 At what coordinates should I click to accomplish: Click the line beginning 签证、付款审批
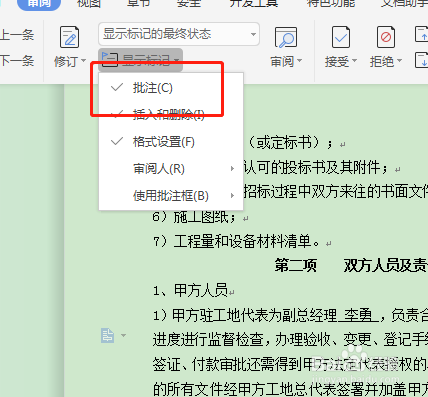click(290, 364)
